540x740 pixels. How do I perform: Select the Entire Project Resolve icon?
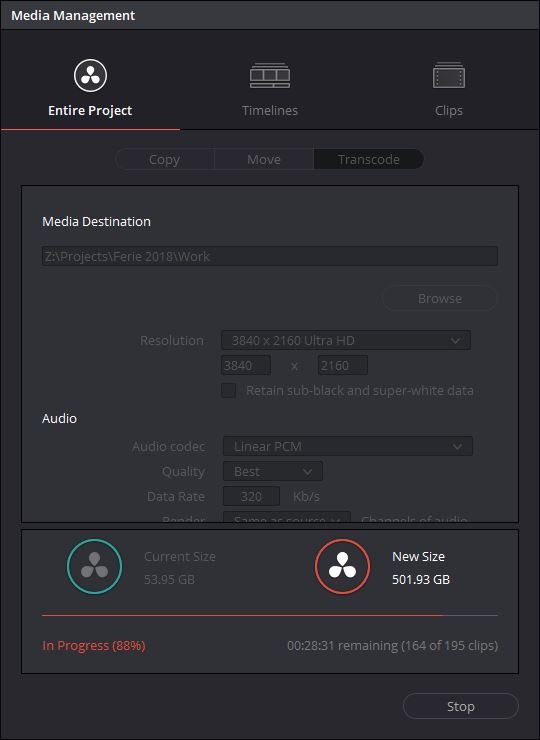pos(90,76)
